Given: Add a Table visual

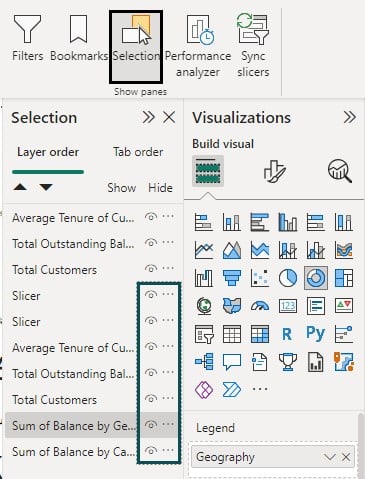Looking at the screenshot, I should pyautogui.click(x=232, y=334).
